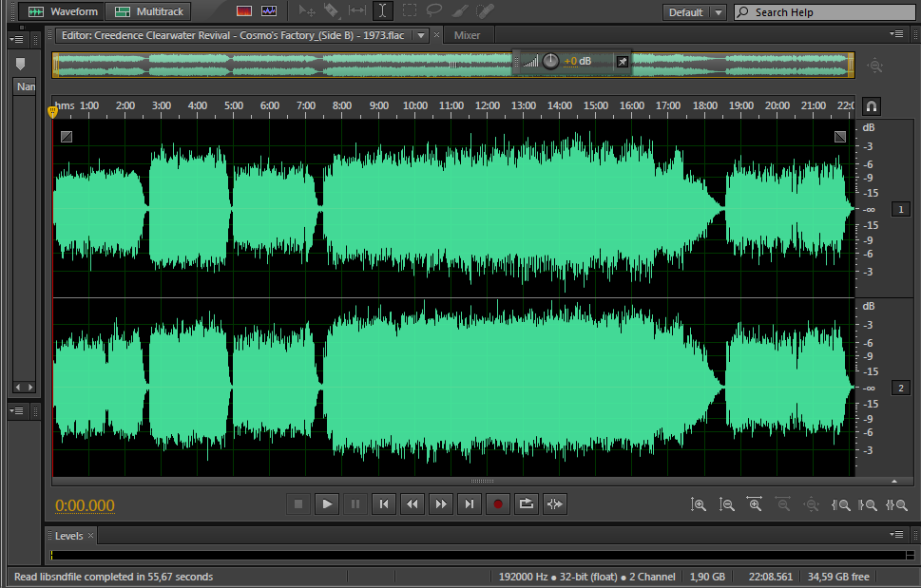
Task: Open the Editor panel options menu
Action: 896,34
